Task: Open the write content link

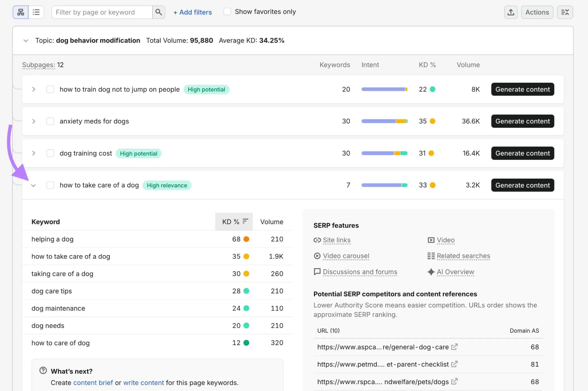Action: [144, 382]
